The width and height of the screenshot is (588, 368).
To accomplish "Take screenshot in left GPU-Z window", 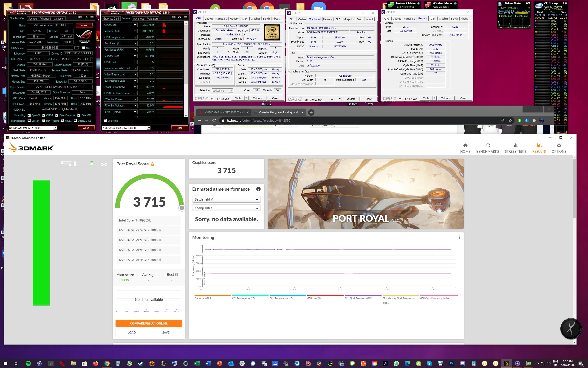I will [x=80, y=17].
